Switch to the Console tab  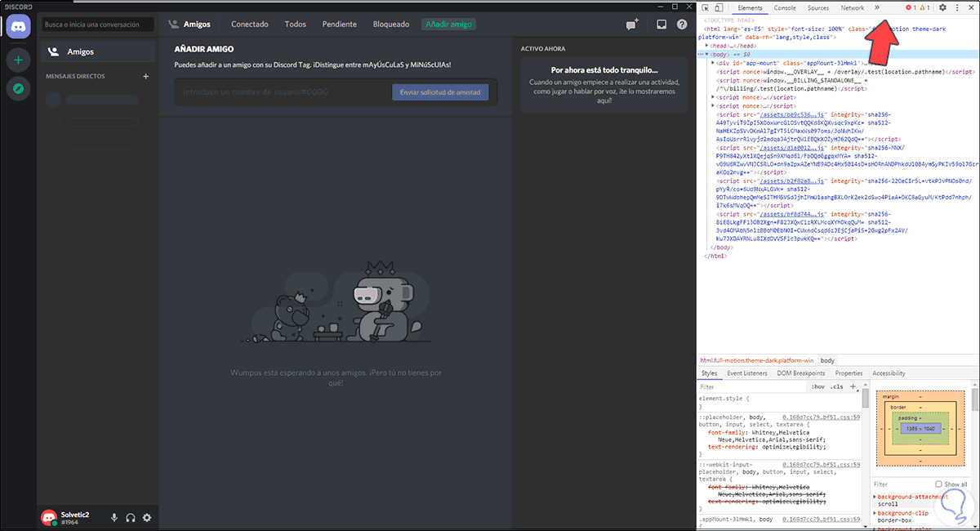click(x=785, y=8)
